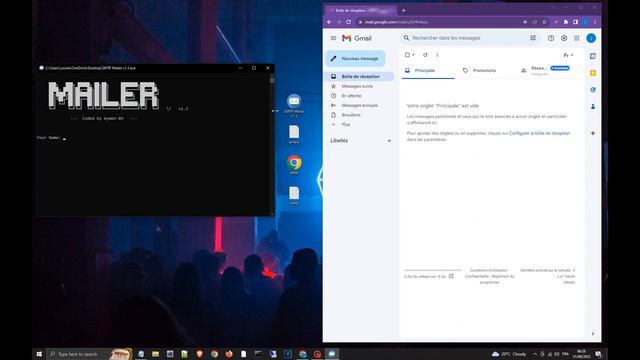This screenshot has width=640, height=360.
Task: Reload the page in Chrome
Action: pyautogui.click(x=348, y=22)
